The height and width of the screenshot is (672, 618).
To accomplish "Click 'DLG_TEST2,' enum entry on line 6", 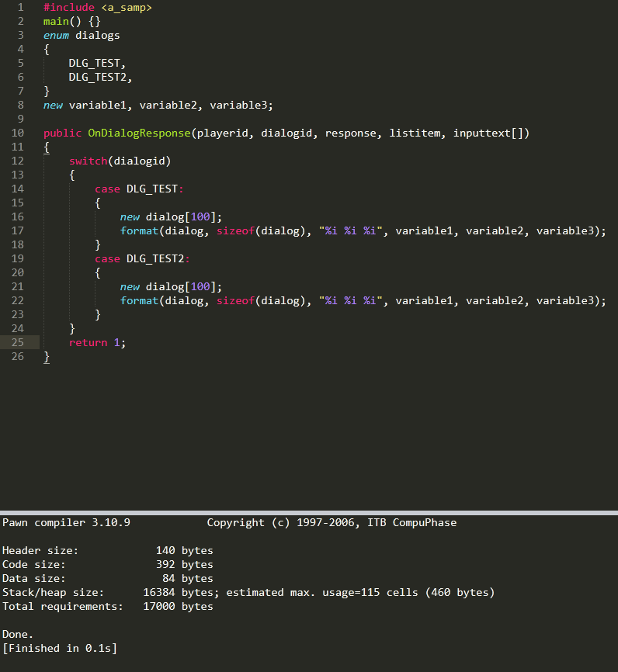I will pyautogui.click(x=100, y=77).
